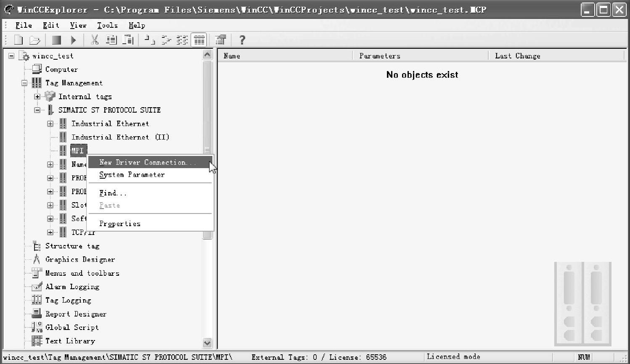Sort by the Name column header

coord(285,55)
